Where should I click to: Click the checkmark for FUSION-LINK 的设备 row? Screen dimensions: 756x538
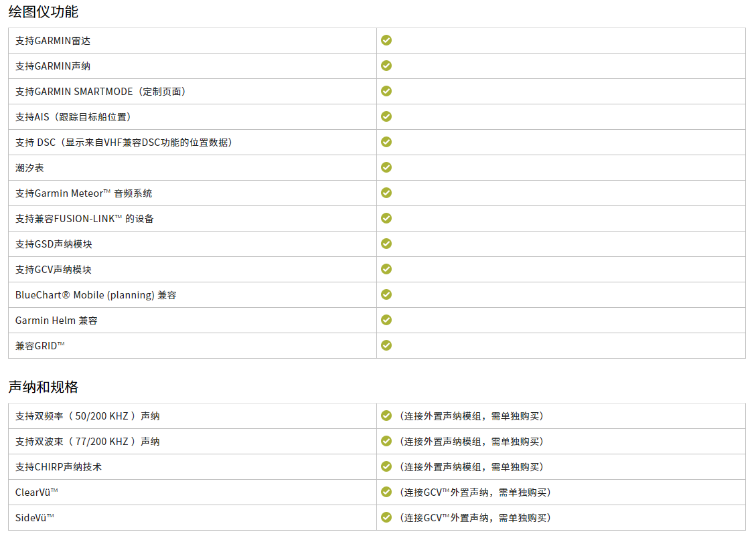(x=386, y=218)
